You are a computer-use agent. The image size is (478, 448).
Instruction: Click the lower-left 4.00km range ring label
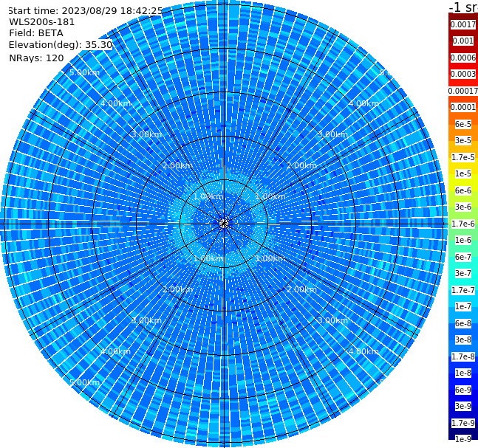point(115,351)
